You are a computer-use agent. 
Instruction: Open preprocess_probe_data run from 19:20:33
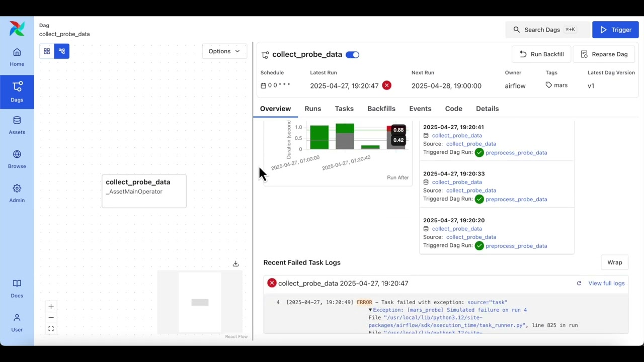(516, 199)
